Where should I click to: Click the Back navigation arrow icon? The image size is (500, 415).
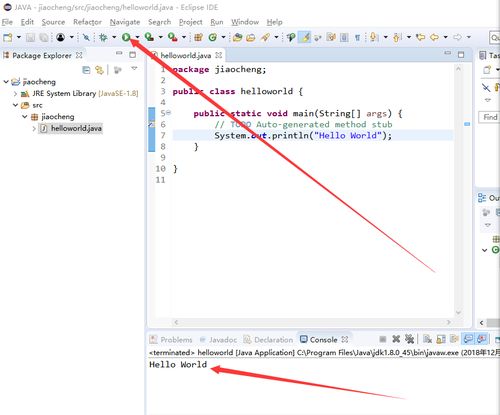coord(434,37)
